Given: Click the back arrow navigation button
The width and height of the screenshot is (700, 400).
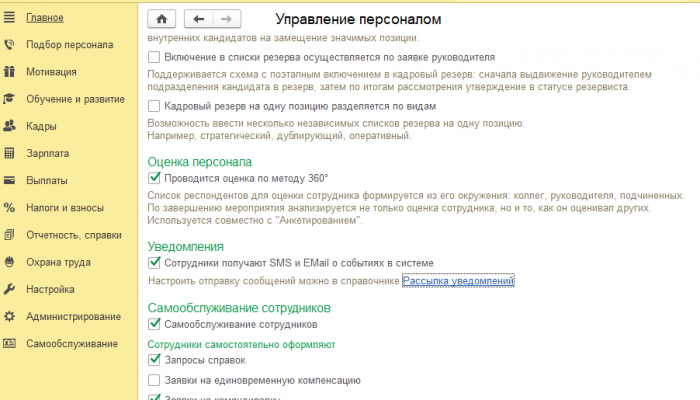Looking at the screenshot, I should point(198,19).
